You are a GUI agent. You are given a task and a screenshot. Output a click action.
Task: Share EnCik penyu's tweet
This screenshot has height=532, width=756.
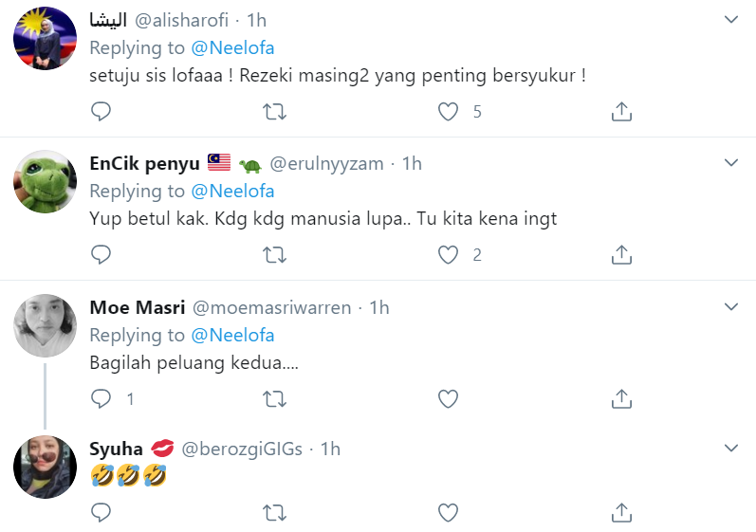[x=621, y=254]
